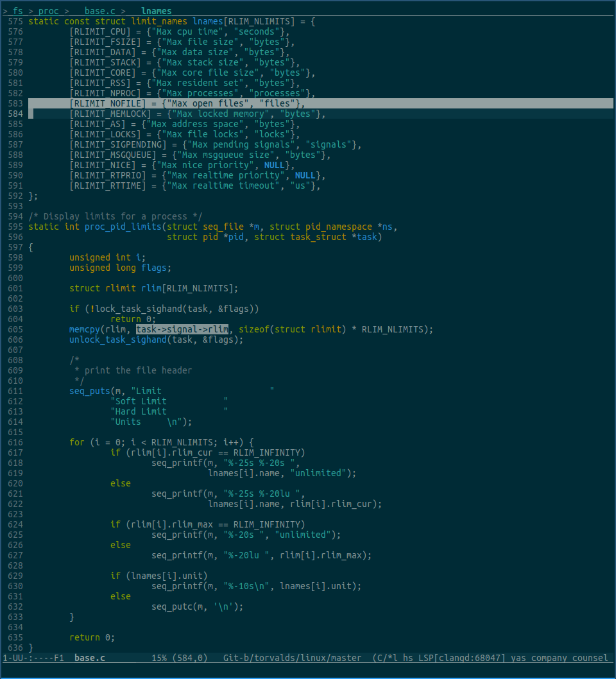Click the 'counsel' minor mode in mode line

pyautogui.click(x=590, y=658)
